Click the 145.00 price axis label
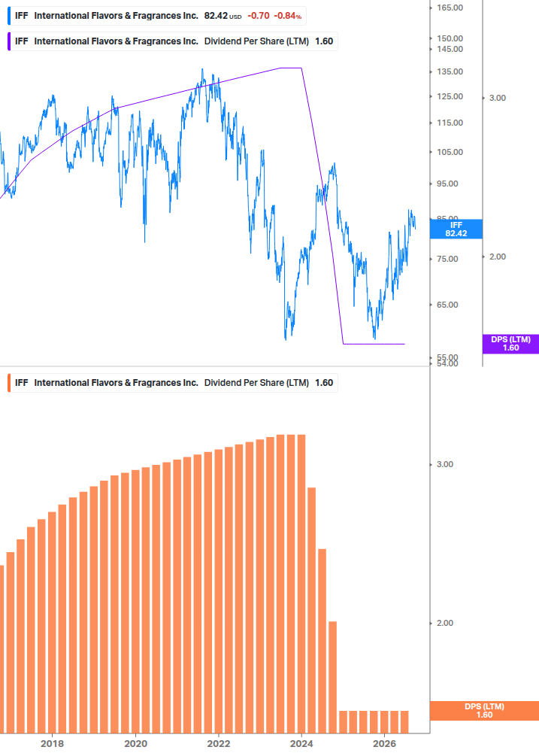 click(x=450, y=49)
